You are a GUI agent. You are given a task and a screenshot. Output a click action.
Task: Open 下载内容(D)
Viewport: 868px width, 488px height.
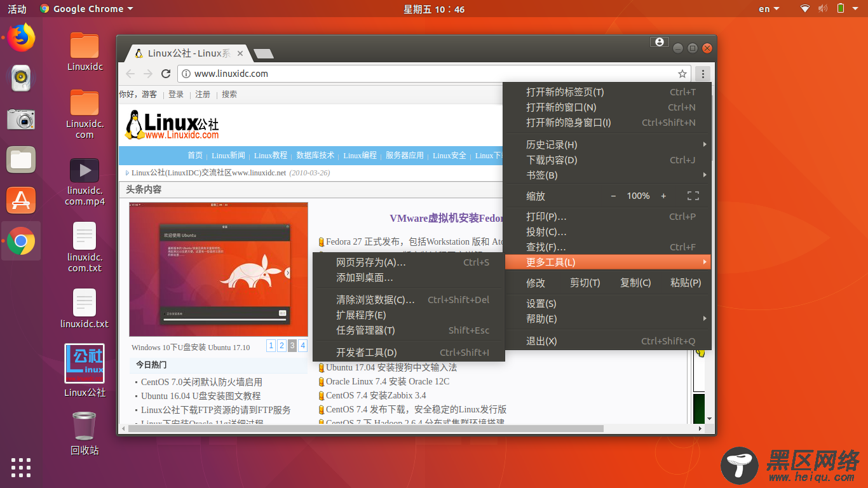pos(607,160)
